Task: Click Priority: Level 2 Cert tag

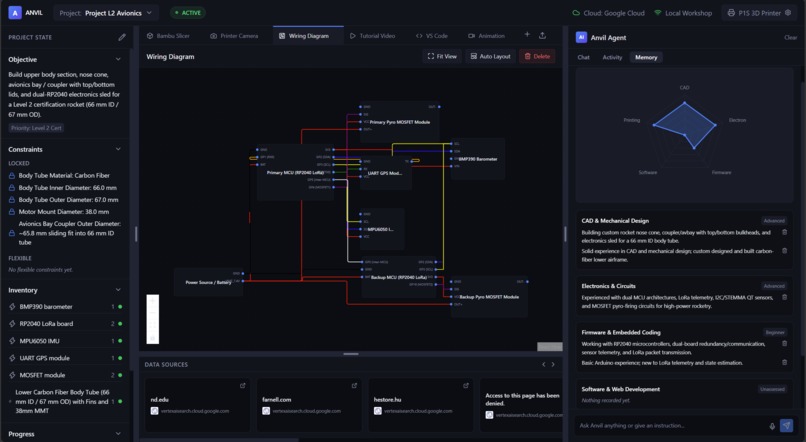Action: [x=36, y=128]
